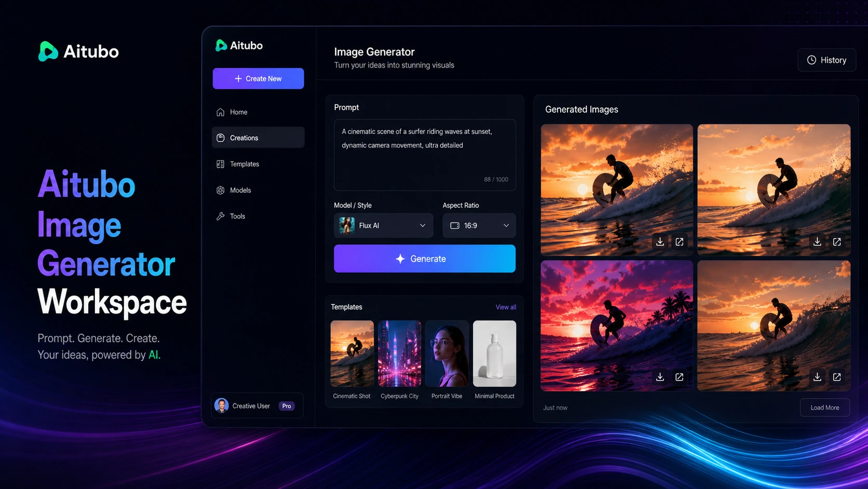This screenshot has height=489, width=868.
Task: Open the Templates menu item in the sidebar
Action: [x=258, y=164]
